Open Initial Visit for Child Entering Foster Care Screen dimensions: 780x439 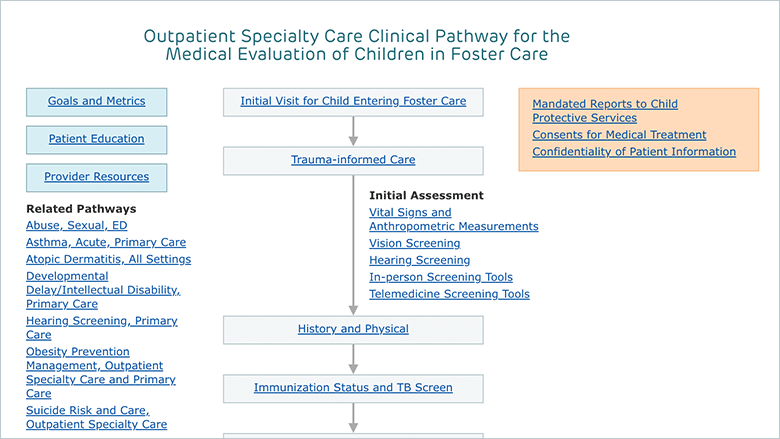[353, 101]
